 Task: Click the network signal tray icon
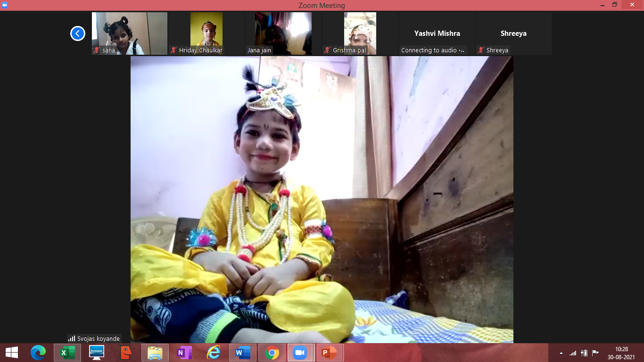(573, 353)
